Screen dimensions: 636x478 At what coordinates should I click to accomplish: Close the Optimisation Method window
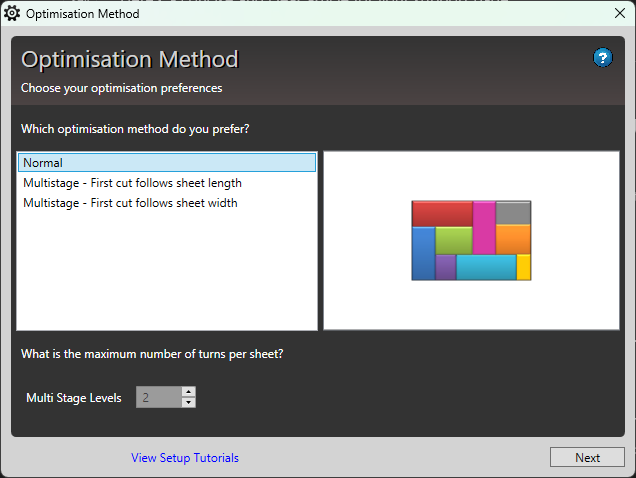pyautogui.click(x=619, y=14)
